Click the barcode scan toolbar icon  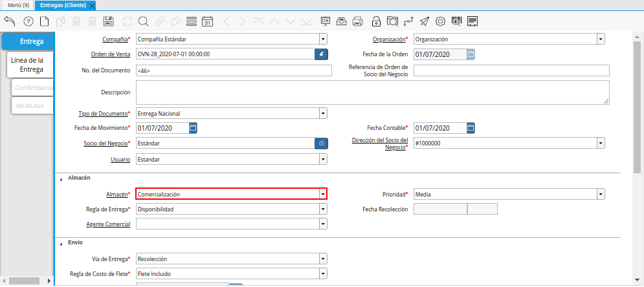(456, 21)
